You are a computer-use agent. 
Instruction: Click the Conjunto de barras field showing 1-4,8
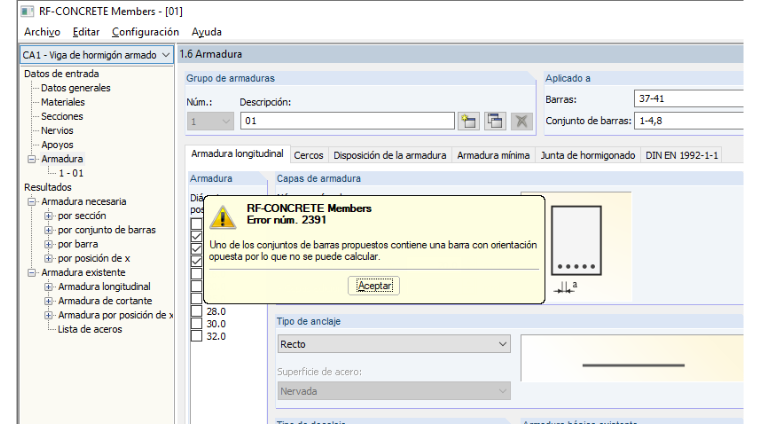[x=689, y=121]
